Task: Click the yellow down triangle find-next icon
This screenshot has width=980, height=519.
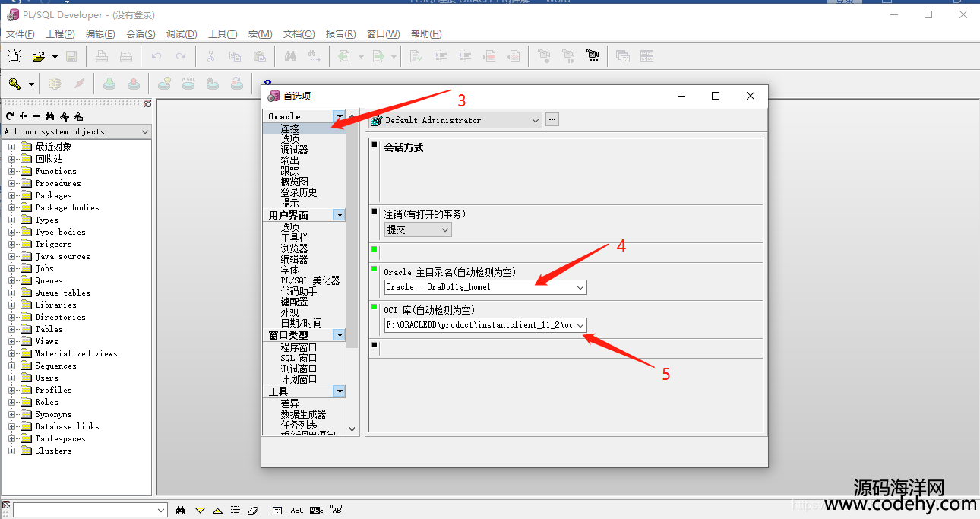Action: point(200,510)
